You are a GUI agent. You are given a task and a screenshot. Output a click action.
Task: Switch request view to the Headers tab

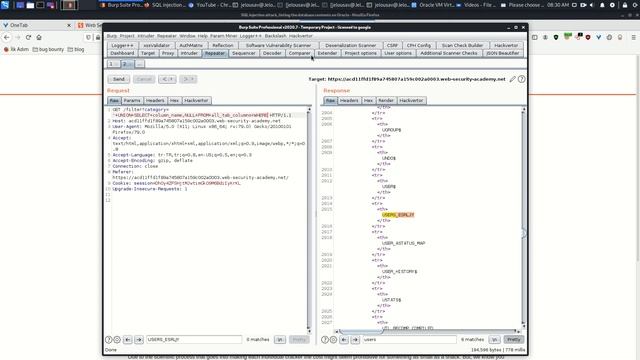155,100
